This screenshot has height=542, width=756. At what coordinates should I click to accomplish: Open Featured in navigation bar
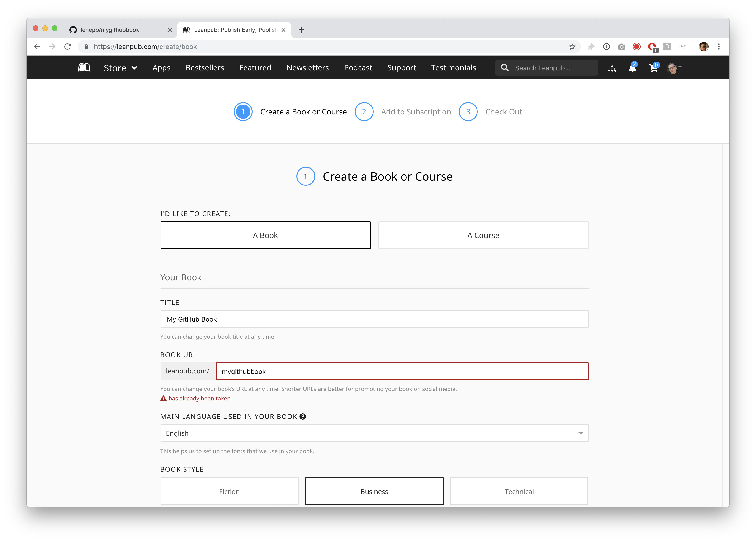[255, 68]
